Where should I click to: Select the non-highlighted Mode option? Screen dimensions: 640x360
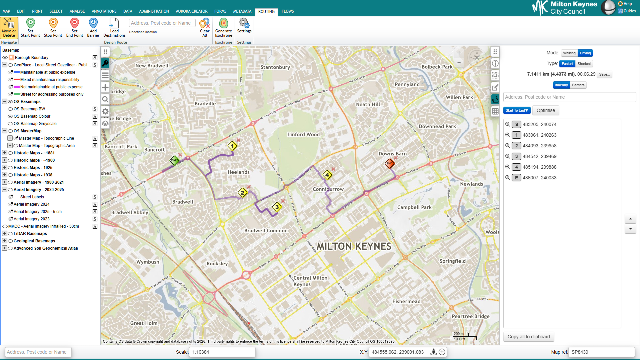(569, 53)
